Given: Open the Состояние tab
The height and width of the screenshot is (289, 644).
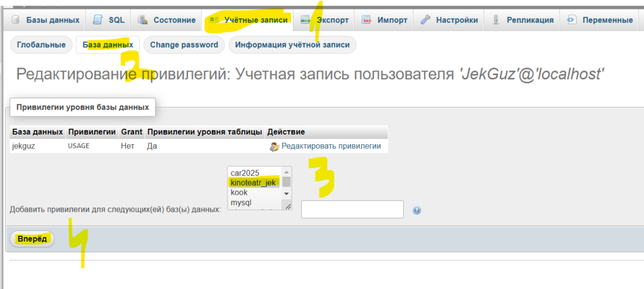Looking at the screenshot, I should (x=166, y=20).
